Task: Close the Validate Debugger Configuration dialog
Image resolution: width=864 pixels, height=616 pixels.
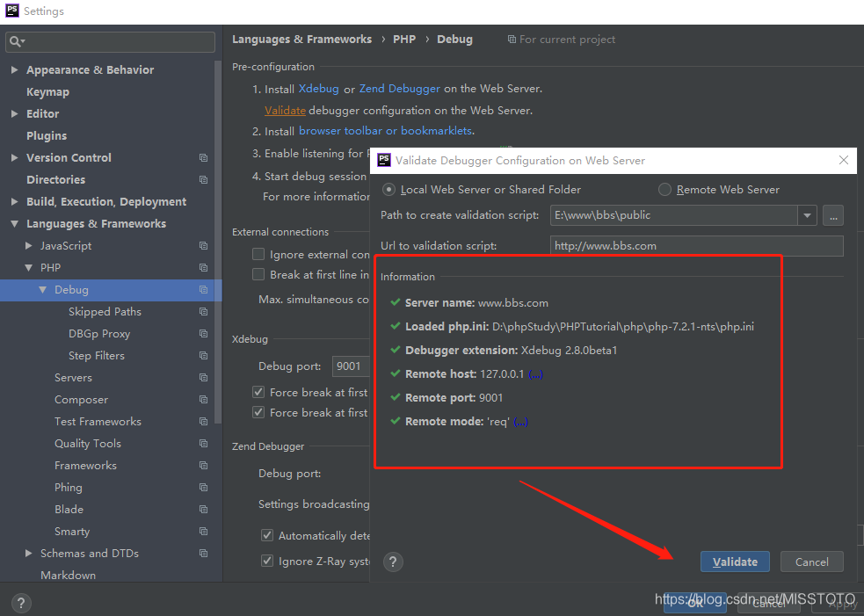Action: point(844,160)
